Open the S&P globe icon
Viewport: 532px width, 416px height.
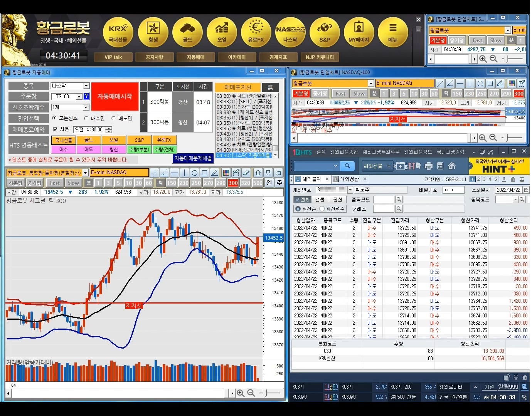(325, 32)
